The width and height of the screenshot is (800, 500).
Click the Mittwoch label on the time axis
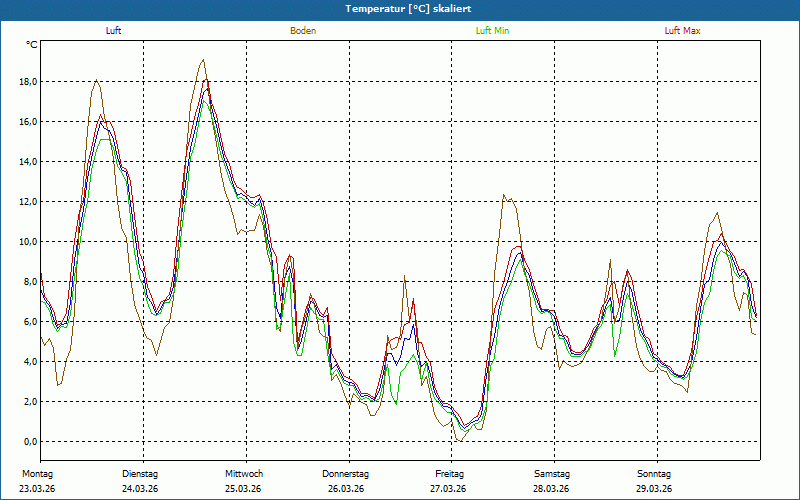[x=243, y=473]
